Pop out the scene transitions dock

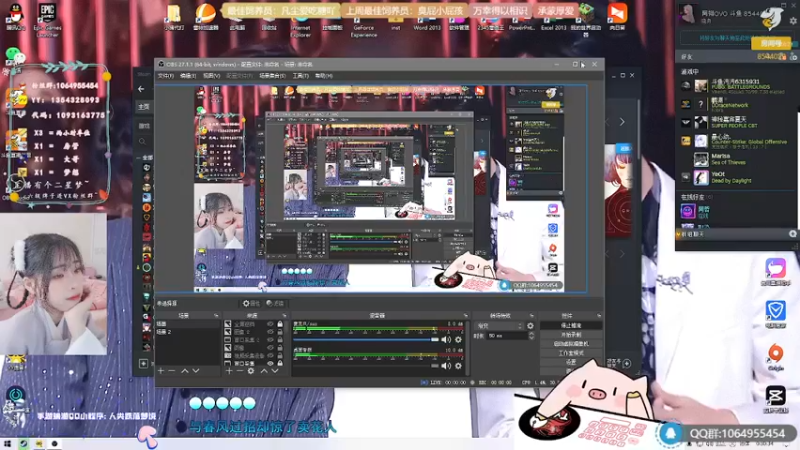tap(532, 316)
